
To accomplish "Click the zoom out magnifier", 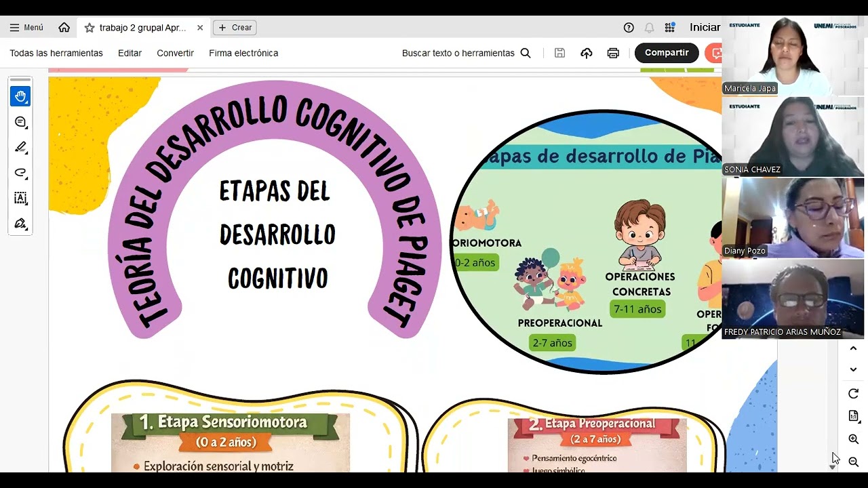I will (854, 462).
